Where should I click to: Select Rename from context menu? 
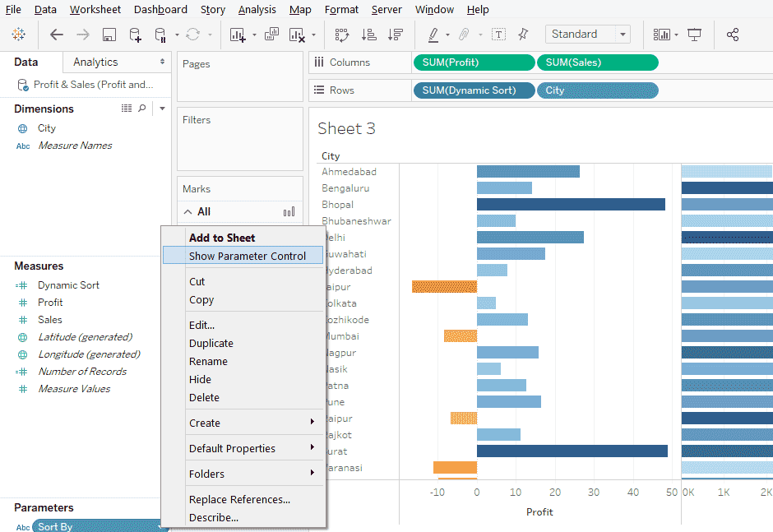[243, 362]
